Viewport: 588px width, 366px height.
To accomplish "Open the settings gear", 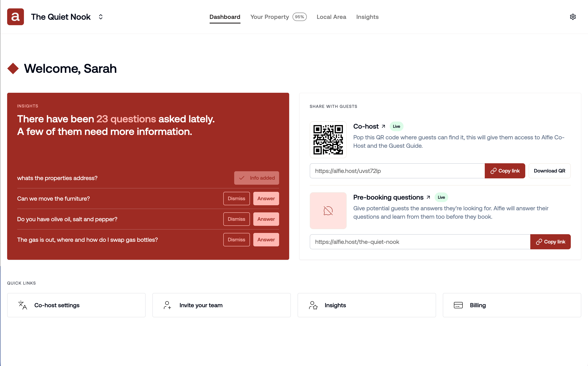I will pos(573,16).
